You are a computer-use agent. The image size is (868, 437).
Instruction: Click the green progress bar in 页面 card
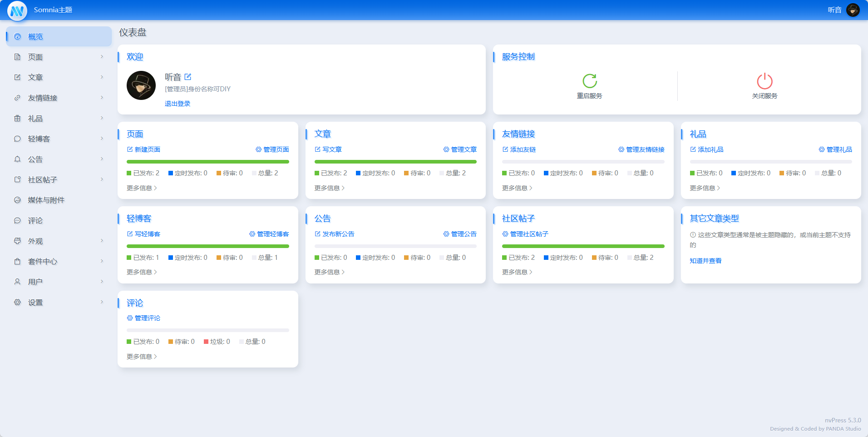click(x=207, y=162)
